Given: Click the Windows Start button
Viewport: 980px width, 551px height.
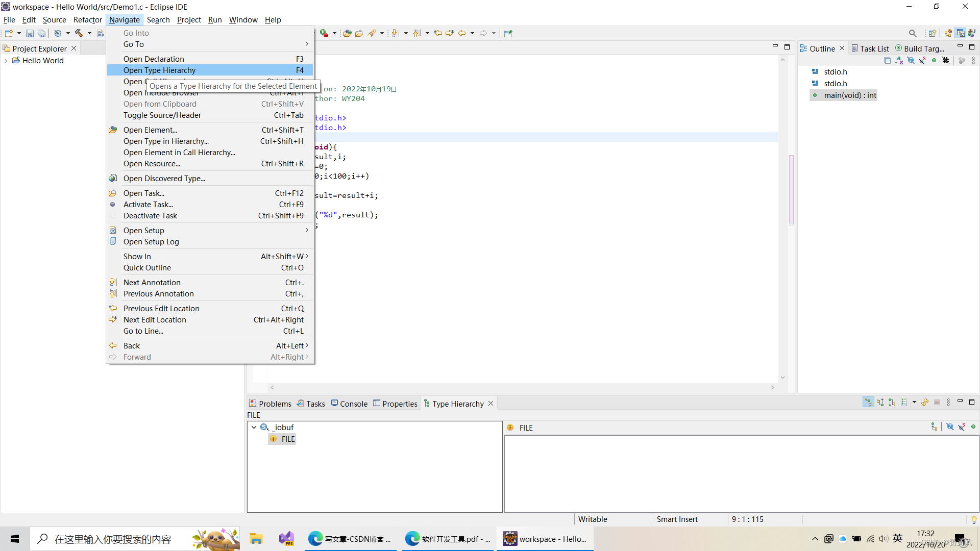Looking at the screenshot, I should [x=15, y=539].
